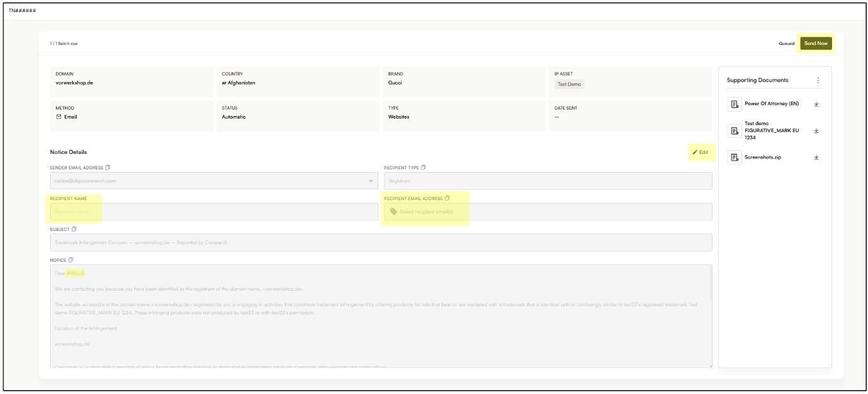
Task: Click the Recipient Type field
Action: (547, 181)
